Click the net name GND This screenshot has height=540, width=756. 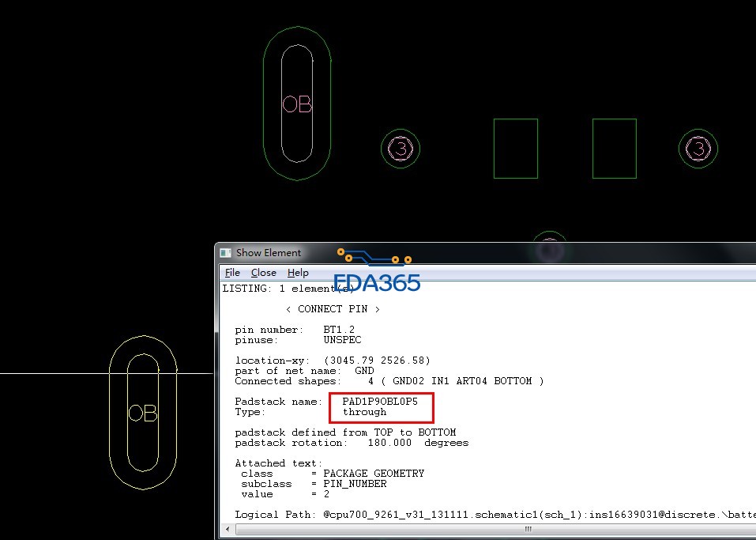tap(364, 371)
